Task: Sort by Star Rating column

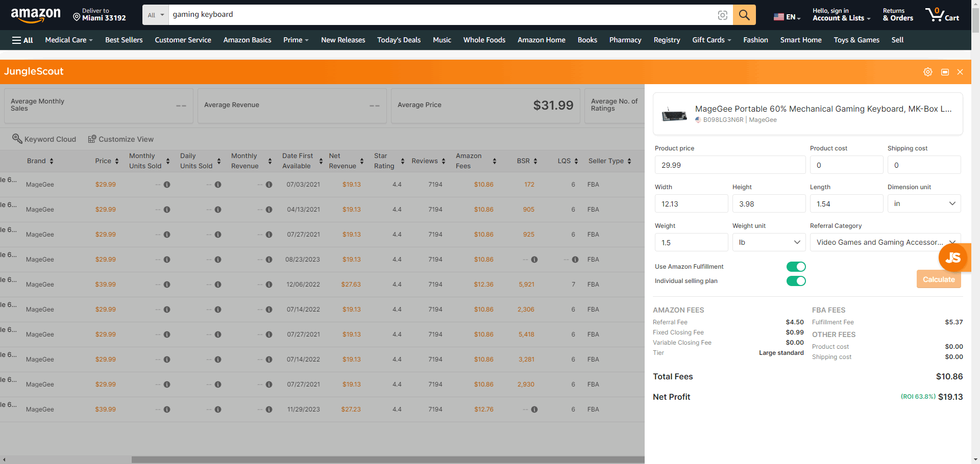Action: pyautogui.click(x=389, y=161)
